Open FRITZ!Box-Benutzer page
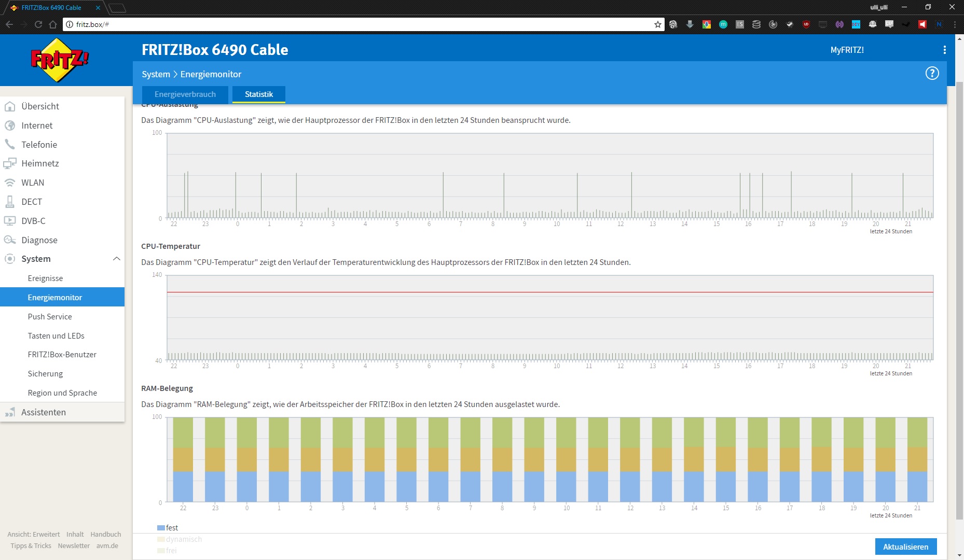Viewport: 964px width, 560px height. point(62,355)
